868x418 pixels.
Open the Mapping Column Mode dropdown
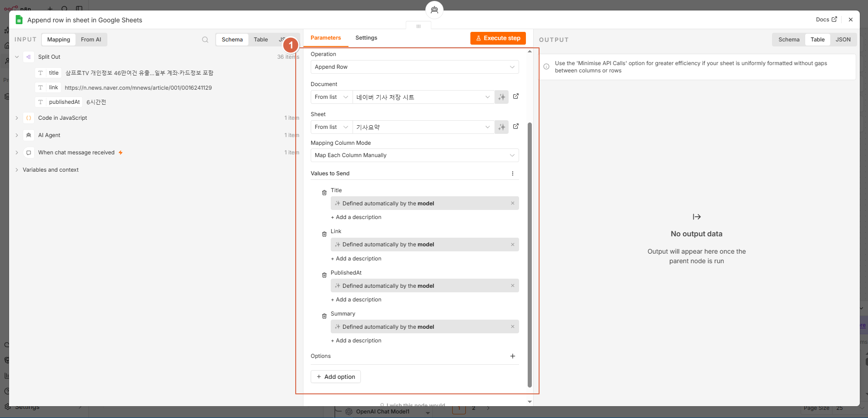[x=414, y=155]
